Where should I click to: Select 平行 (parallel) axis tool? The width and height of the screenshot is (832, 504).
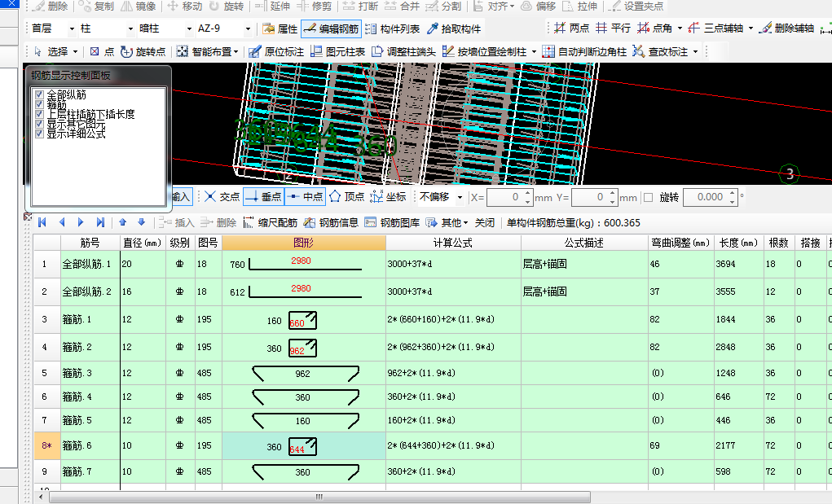click(x=613, y=28)
